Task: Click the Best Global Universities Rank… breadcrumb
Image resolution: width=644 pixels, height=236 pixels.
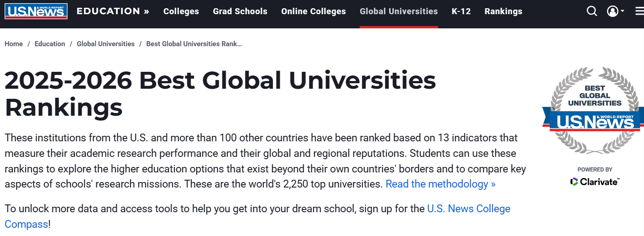Action: point(194,44)
